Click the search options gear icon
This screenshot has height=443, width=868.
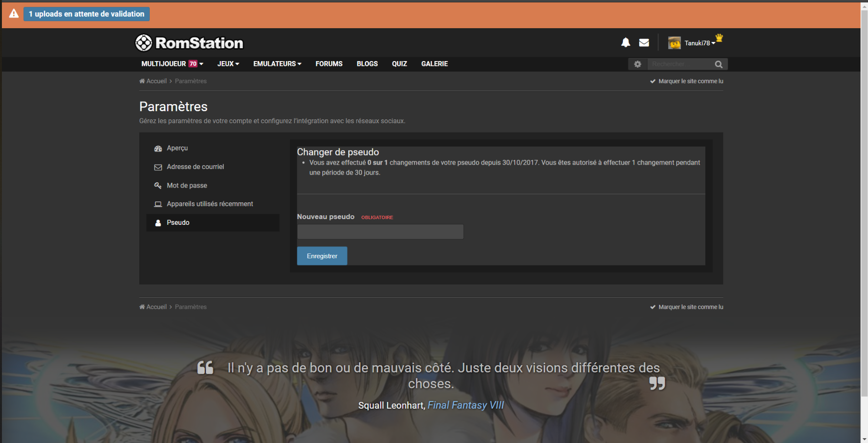pos(638,64)
